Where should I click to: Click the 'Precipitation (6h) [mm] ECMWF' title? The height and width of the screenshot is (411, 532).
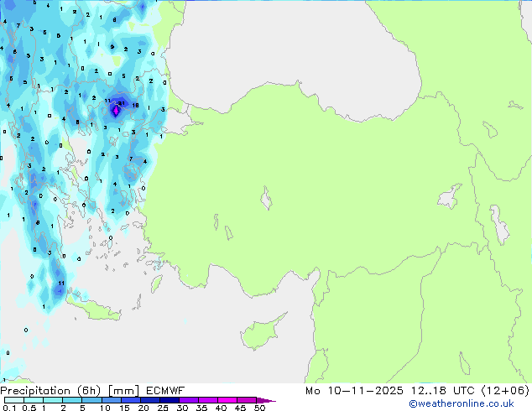[x=92, y=391]
